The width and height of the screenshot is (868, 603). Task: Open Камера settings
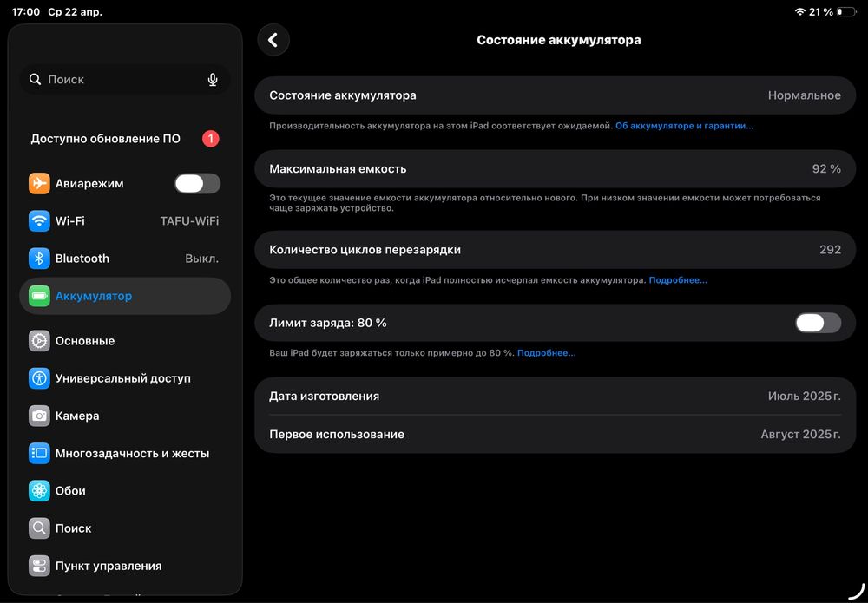point(125,416)
